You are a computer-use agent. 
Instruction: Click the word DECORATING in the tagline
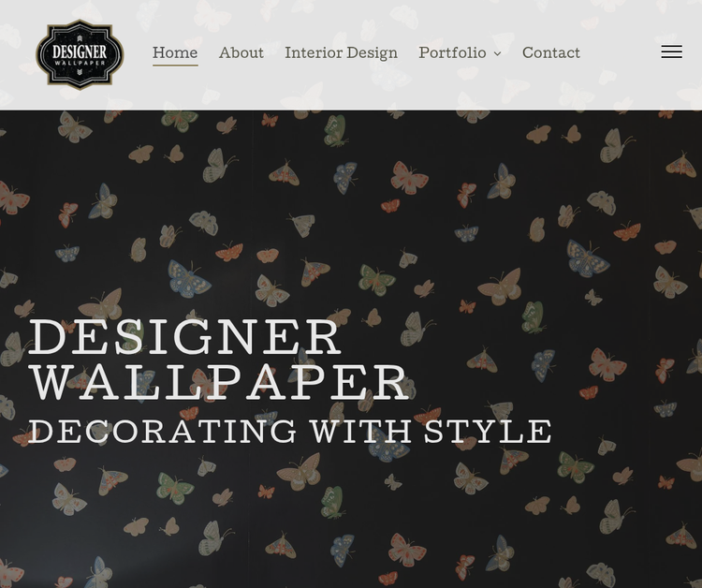point(162,432)
